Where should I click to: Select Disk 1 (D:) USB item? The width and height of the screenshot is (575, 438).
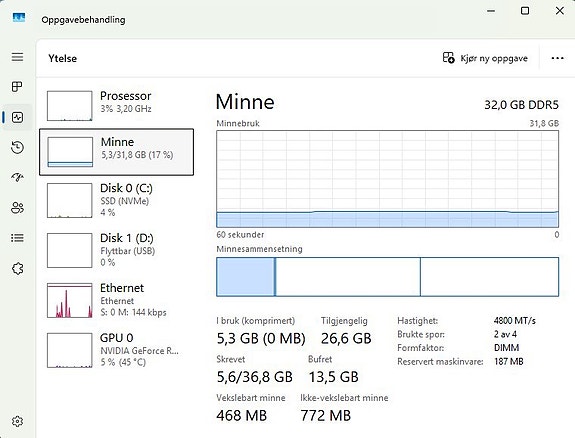point(117,250)
